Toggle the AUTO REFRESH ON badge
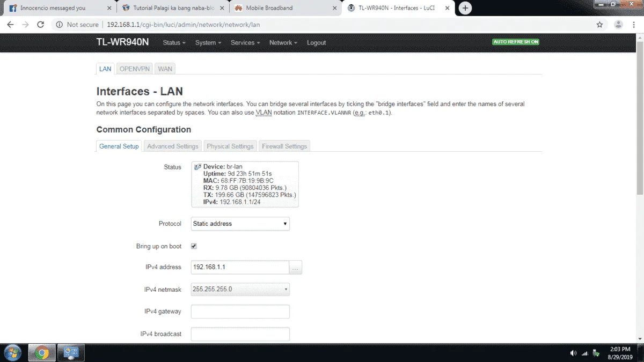644x362 pixels. coord(516,42)
